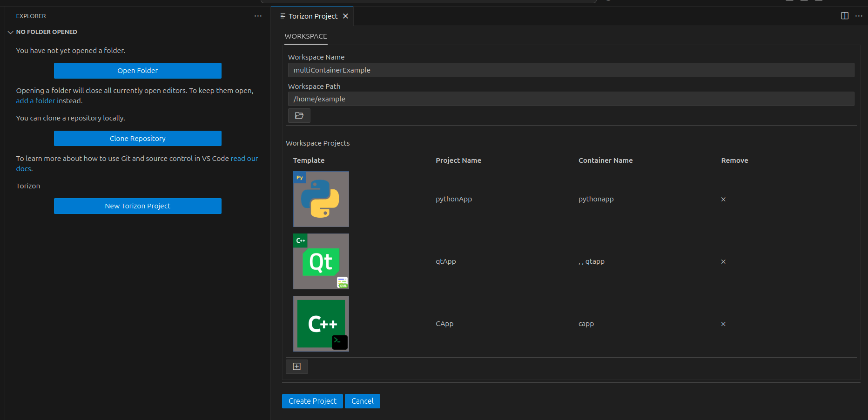Collapse the No Folder Opened section

(11, 32)
